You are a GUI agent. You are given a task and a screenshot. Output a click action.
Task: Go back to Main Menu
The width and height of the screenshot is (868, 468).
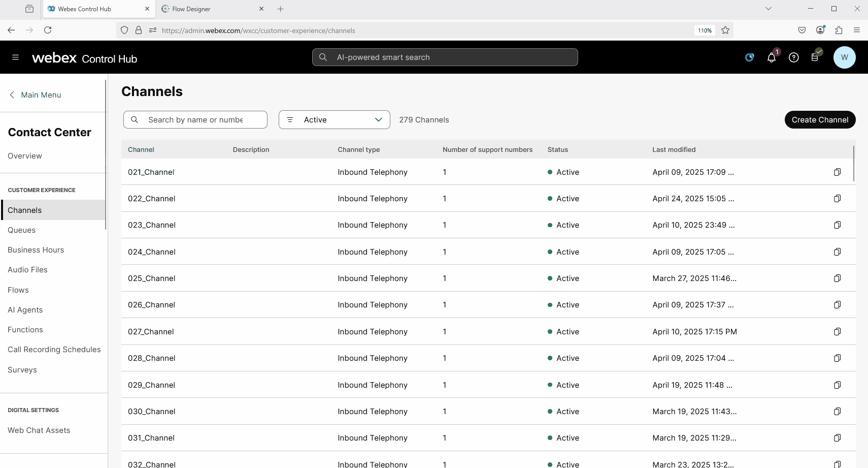(36, 95)
